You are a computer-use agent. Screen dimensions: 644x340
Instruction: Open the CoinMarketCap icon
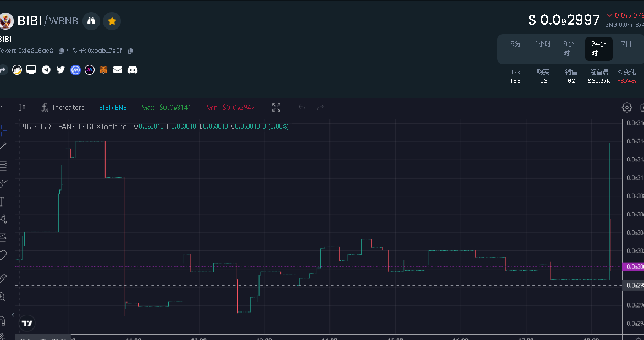pos(75,70)
